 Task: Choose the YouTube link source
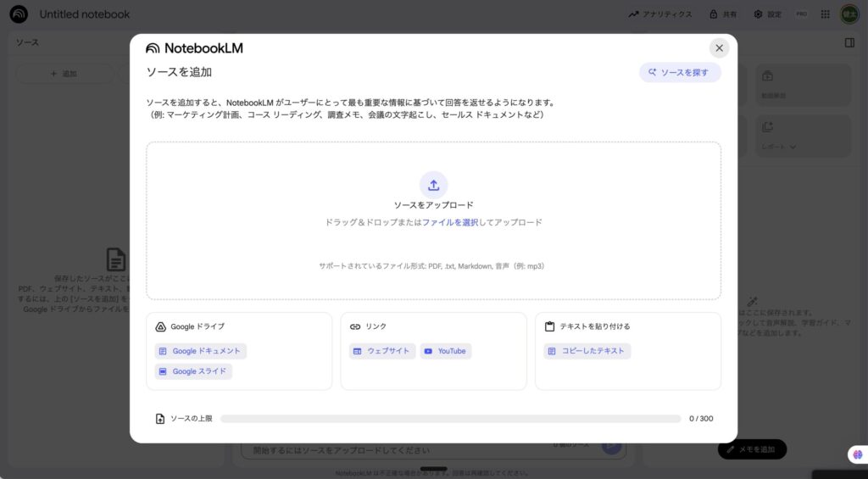coord(446,351)
